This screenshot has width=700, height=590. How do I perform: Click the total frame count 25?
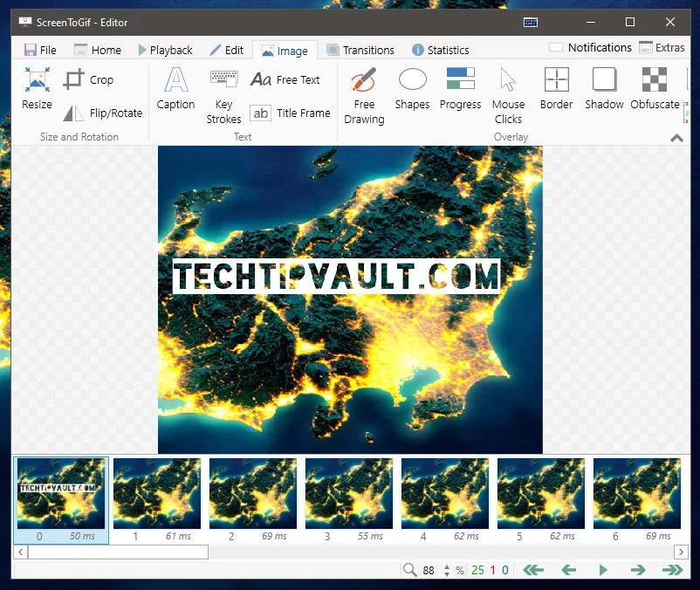(x=477, y=570)
